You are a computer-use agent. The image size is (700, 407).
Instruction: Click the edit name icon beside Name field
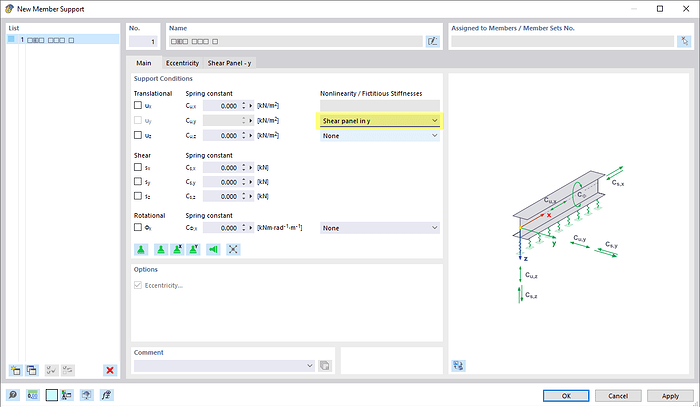[x=432, y=42]
